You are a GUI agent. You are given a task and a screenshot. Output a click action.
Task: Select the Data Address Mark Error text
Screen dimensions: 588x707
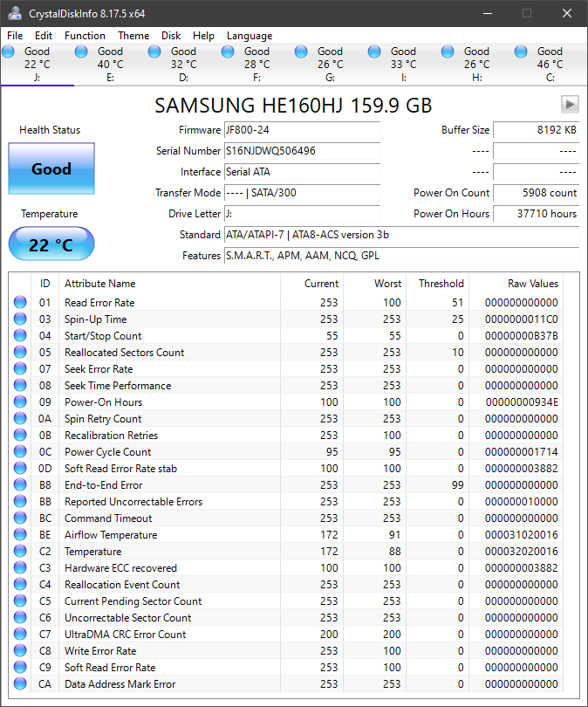(120, 684)
